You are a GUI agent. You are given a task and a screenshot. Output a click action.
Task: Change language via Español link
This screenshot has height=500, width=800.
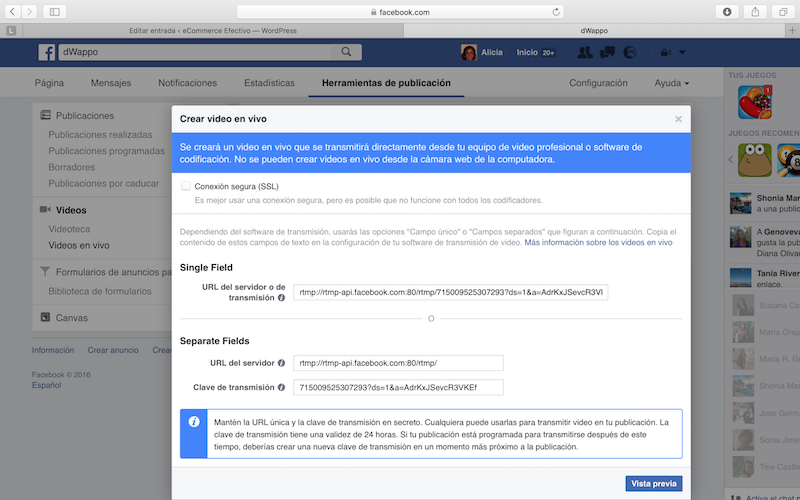point(46,385)
